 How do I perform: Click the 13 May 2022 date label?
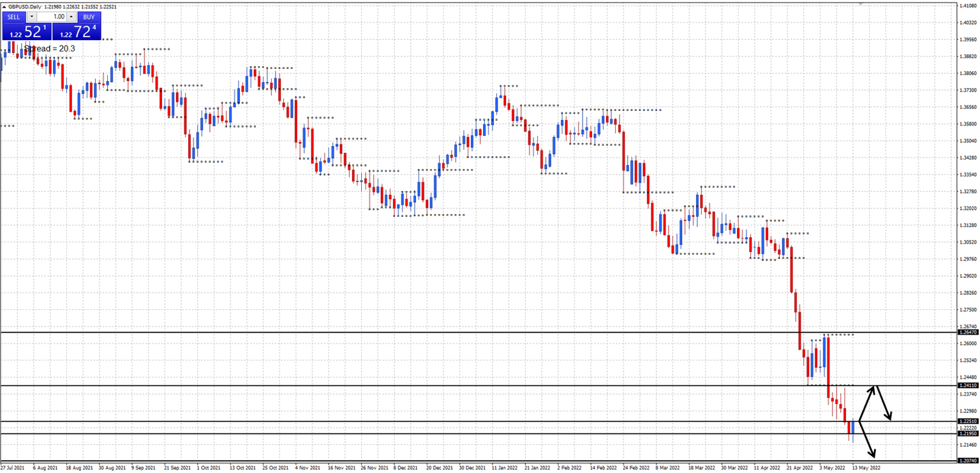tap(866, 468)
